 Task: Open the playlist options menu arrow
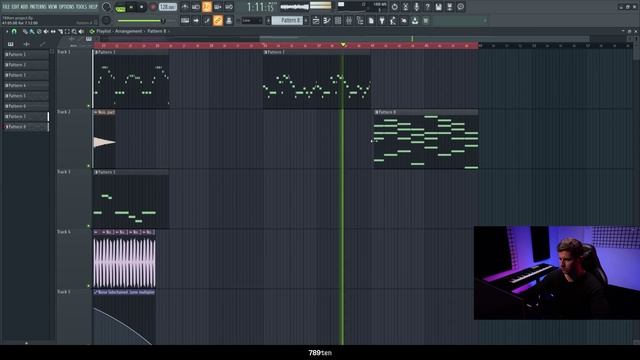coord(7,31)
